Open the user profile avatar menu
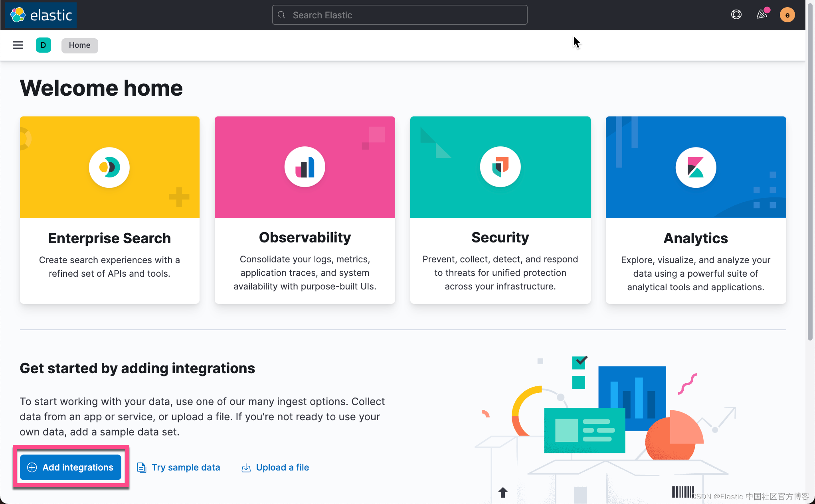The image size is (815, 504). pyautogui.click(x=787, y=15)
